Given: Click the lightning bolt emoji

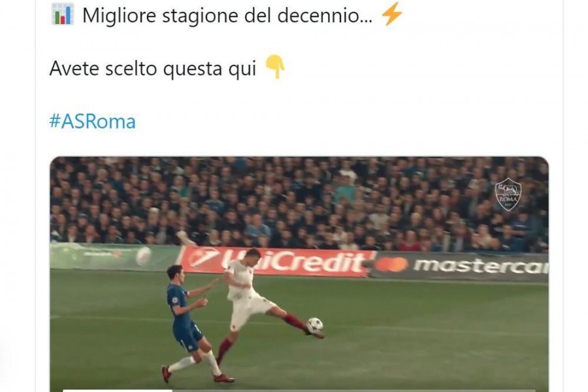Looking at the screenshot, I should pyautogui.click(x=392, y=15).
